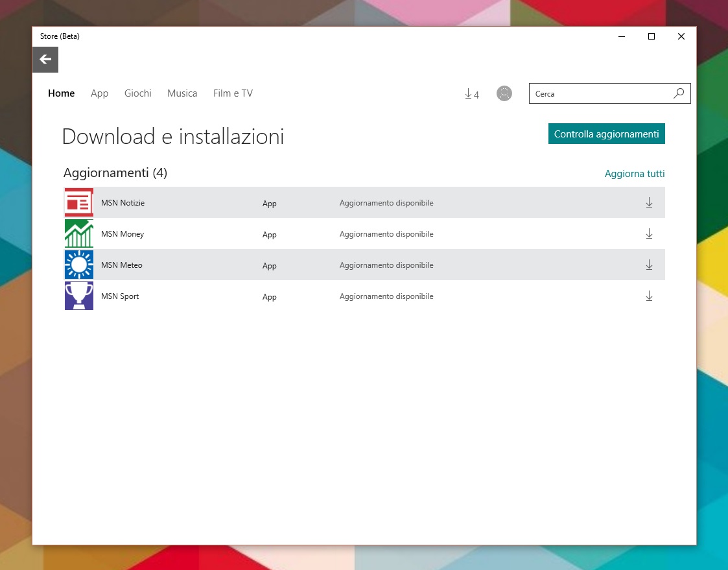The height and width of the screenshot is (570, 728).
Task: Open the MSN Sport trophy icon
Action: click(79, 296)
